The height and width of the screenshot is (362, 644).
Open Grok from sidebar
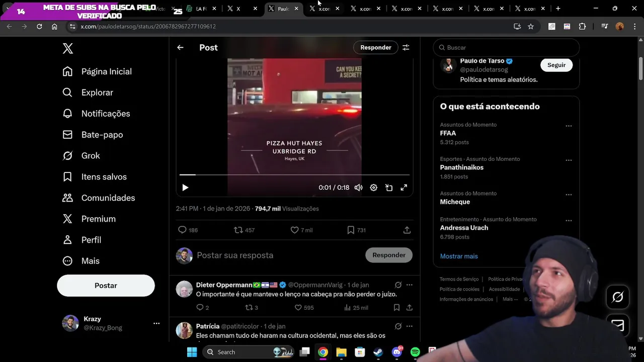tap(81, 156)
